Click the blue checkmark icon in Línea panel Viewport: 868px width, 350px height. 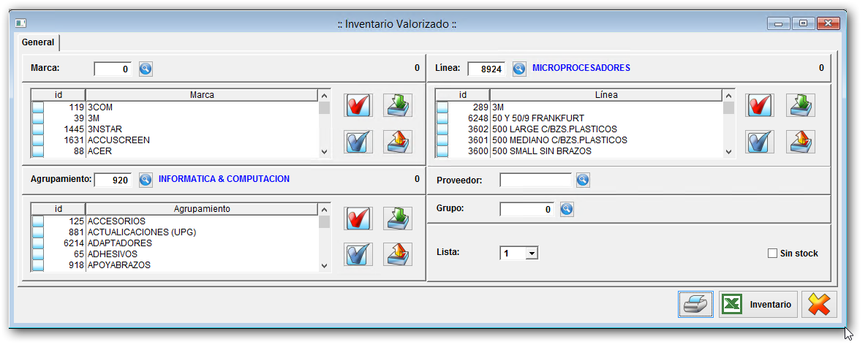click(760, 142)
